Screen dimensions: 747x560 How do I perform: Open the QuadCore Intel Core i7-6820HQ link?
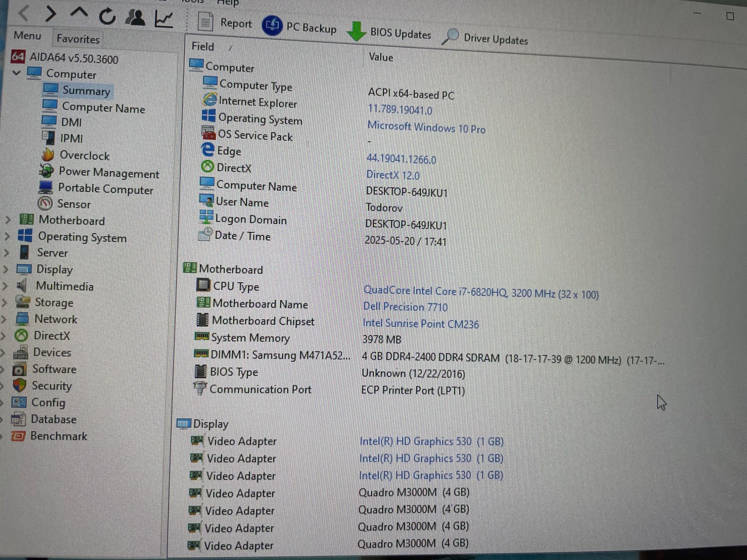pyautogui.click(x=481, y=292)
